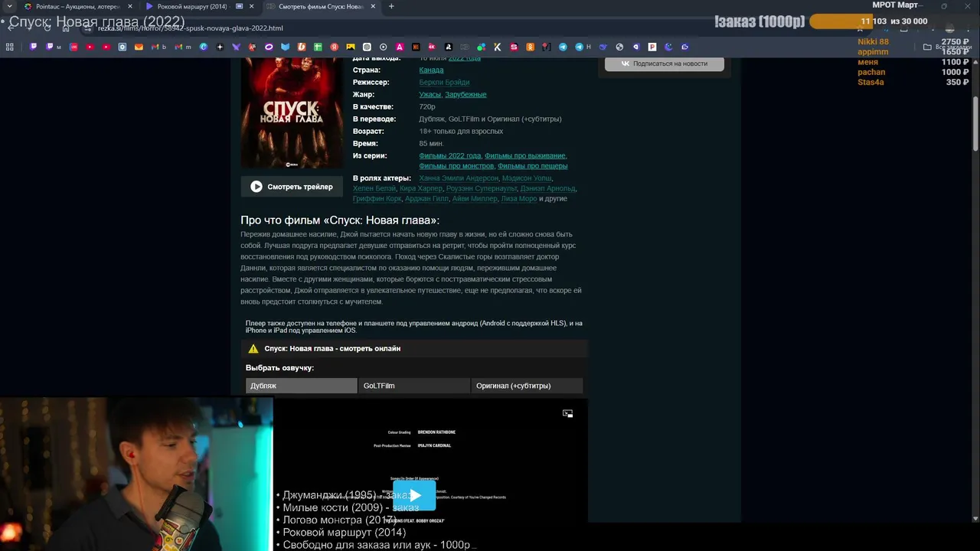Open the white P bookmark icon
The height and width of the screenshot is (551, 980).
[652, 47]
